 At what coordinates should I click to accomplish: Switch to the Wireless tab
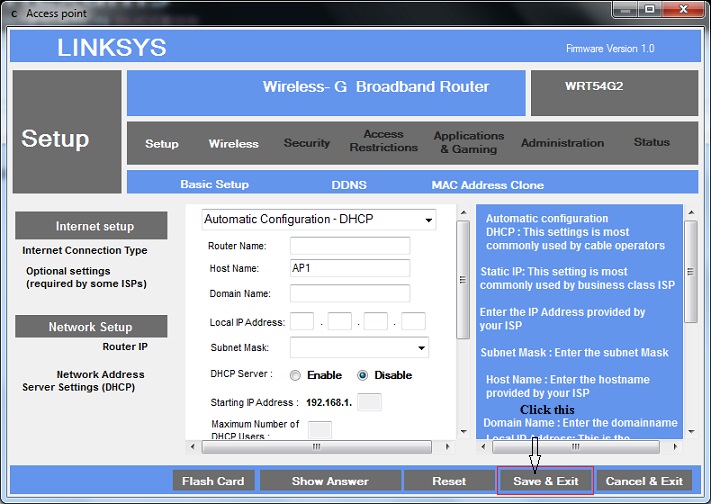pos(234,144)
